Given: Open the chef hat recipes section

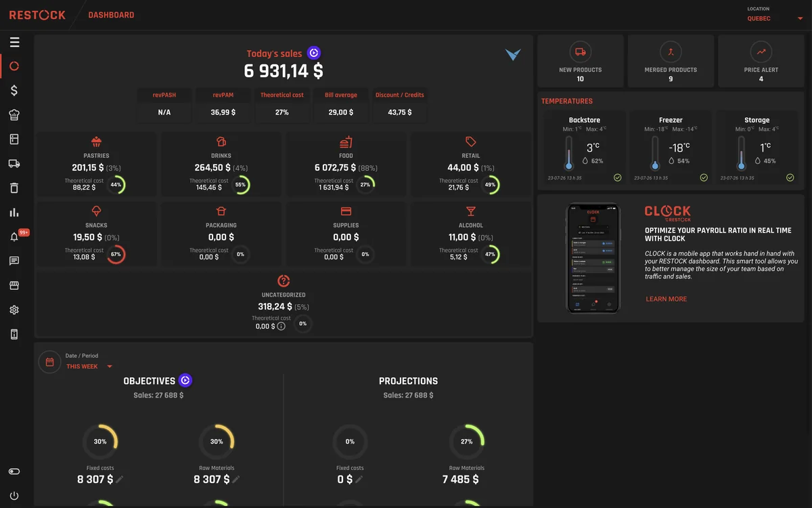Looking at the screenshot, I should (x=14, y=115).
